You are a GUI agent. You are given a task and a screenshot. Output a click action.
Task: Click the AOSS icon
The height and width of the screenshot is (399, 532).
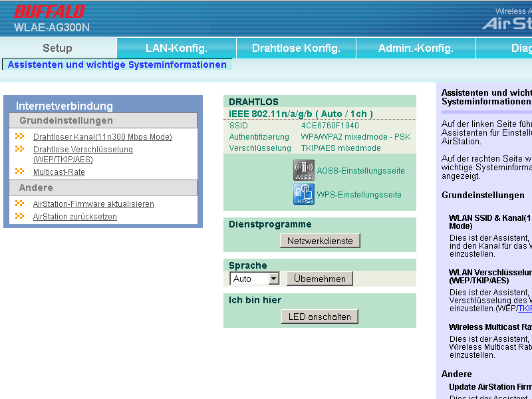coord(304,170)
